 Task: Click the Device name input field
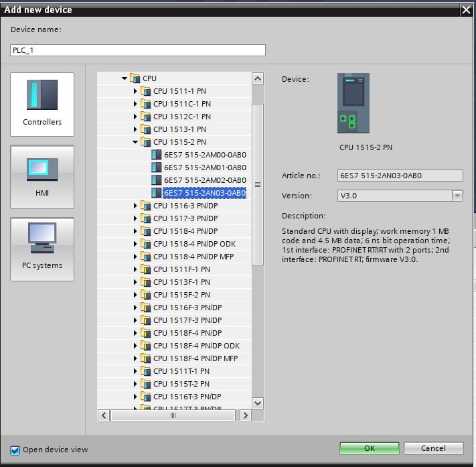click(138, 50)
